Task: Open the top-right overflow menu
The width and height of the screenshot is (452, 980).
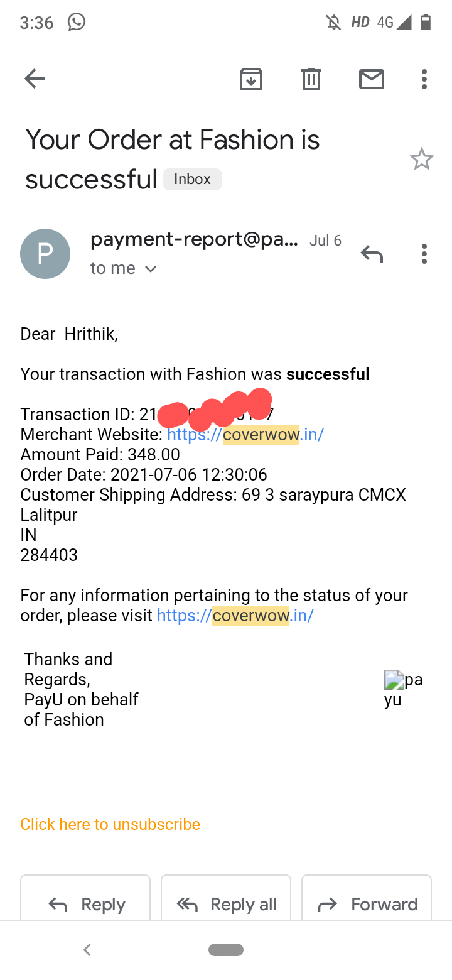Action: pyautogui.click(x=424, y=79)
